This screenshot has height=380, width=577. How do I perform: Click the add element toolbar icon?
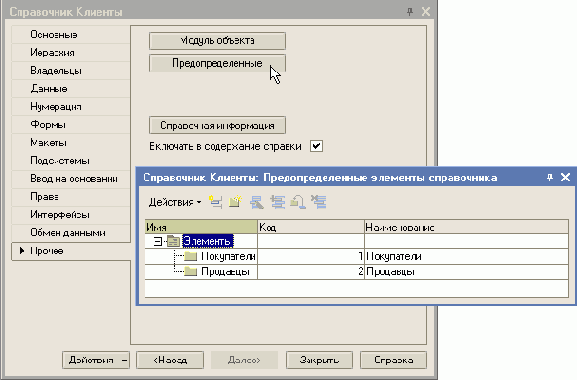point(216,202)
